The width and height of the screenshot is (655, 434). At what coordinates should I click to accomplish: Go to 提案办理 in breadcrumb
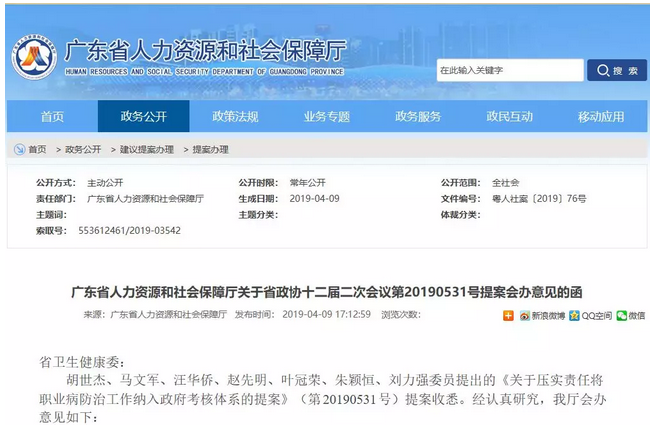click(x=211, y=149)
